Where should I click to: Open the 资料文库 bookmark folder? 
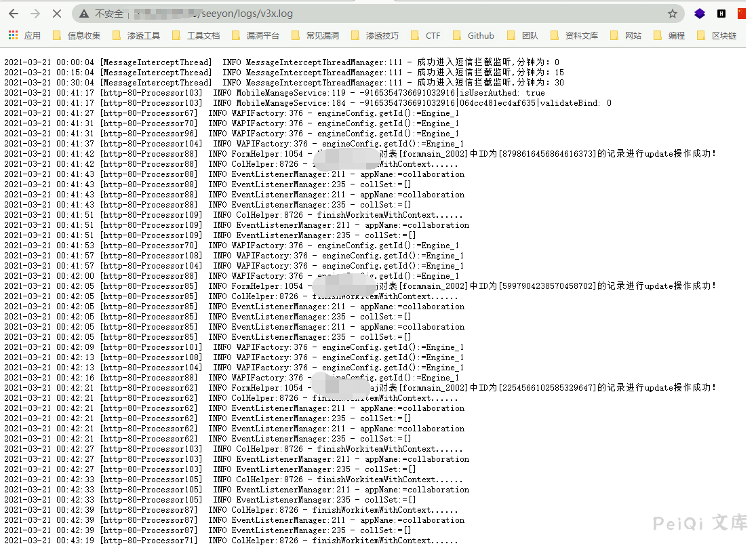tap(574, 35)
